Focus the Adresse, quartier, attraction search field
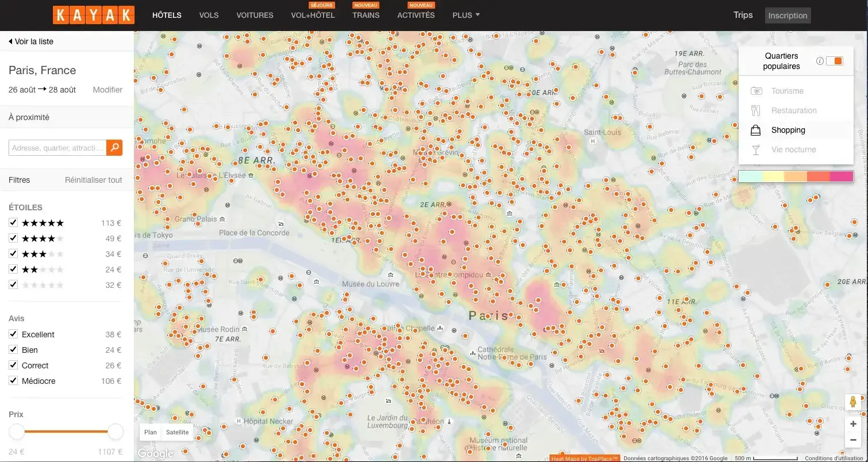 [58, 148]
